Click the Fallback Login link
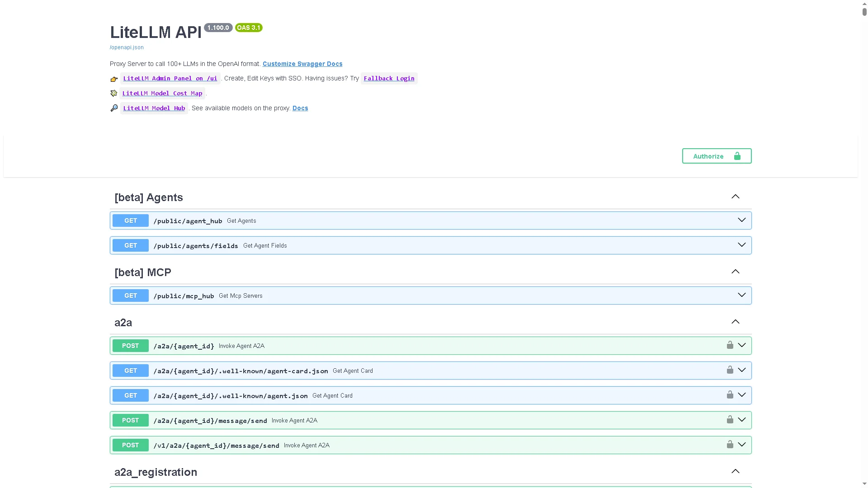 389,79
